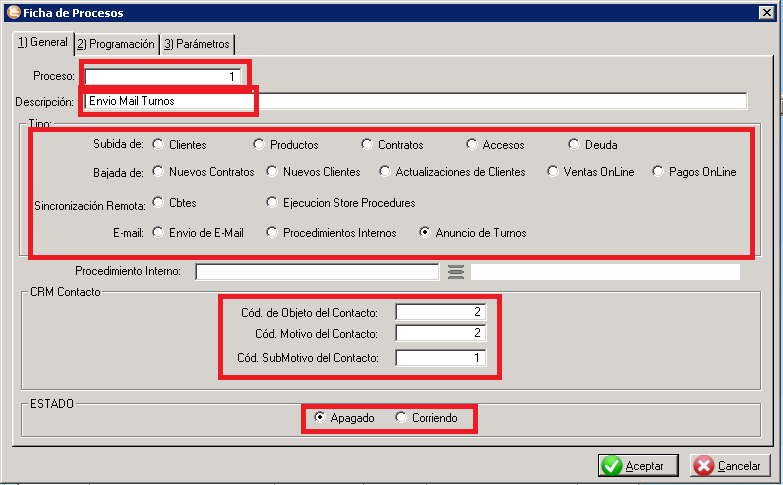Close the Ficha de Procesos window

pyautogui.click(x=767, y=12)
